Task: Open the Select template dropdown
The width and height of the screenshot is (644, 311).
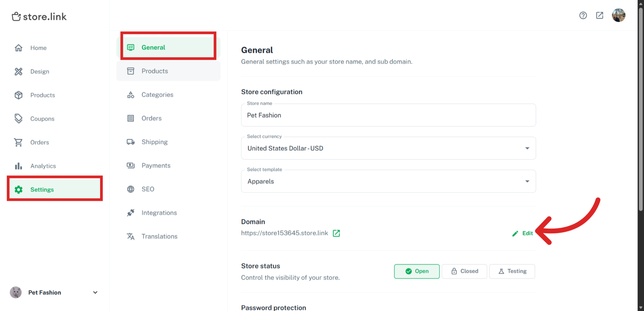Action: [388, 181]
